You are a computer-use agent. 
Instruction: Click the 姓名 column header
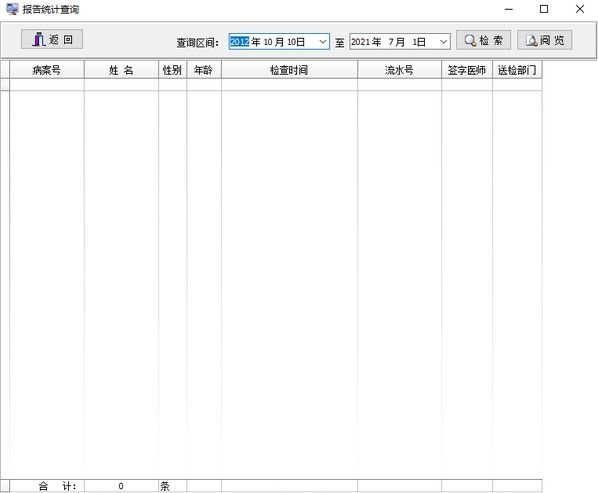(x=121, y=70)
